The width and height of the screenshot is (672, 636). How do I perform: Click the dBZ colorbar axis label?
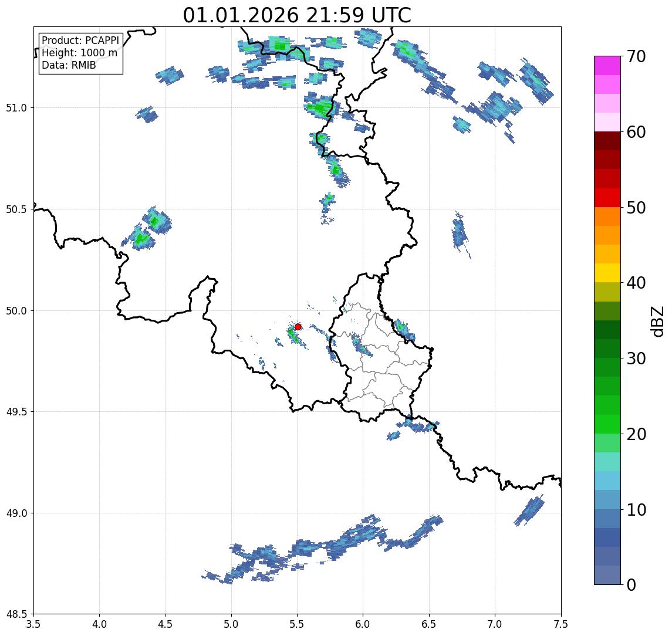658,320
